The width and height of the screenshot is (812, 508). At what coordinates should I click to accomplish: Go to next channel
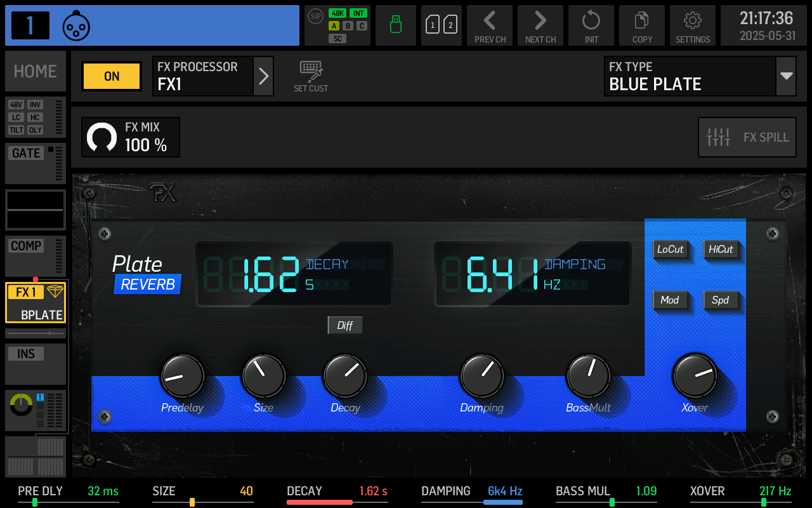point(540,25)
